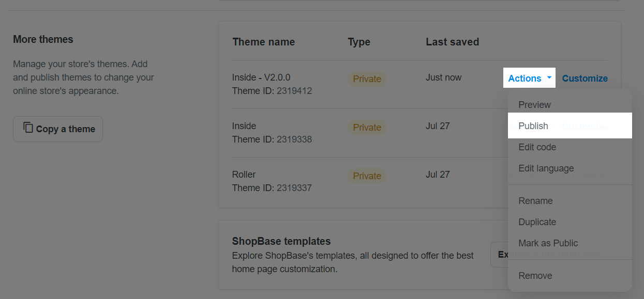Image resolution: width=644 pixels, height=299 pixels.
Task: Click Mark as Public menu entry
Action: point(548,243)
